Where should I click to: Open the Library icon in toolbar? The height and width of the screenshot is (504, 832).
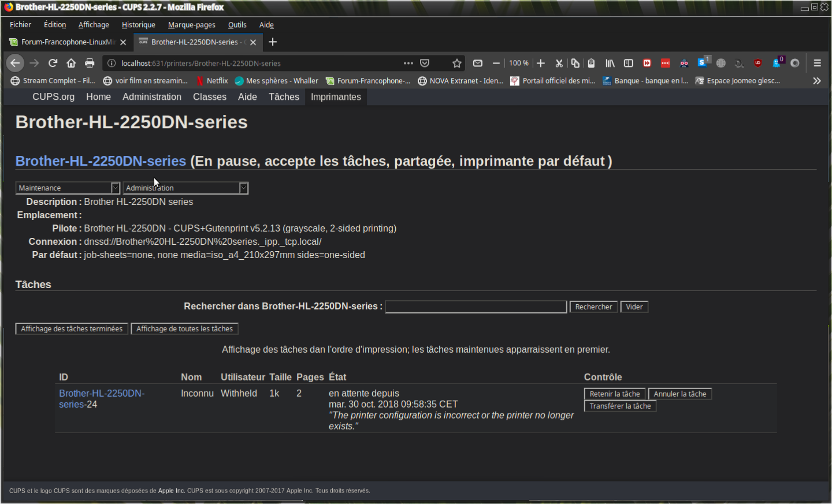coord(610,63)
